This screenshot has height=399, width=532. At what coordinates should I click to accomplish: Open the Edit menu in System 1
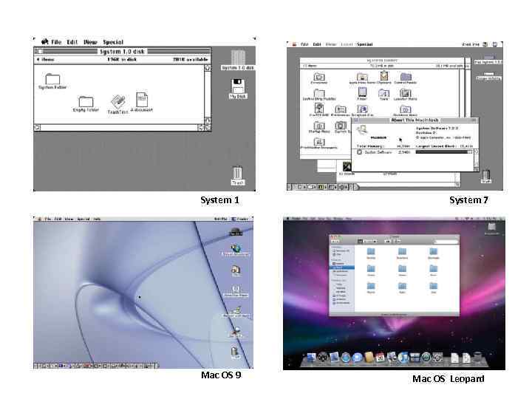pos(72,42)
